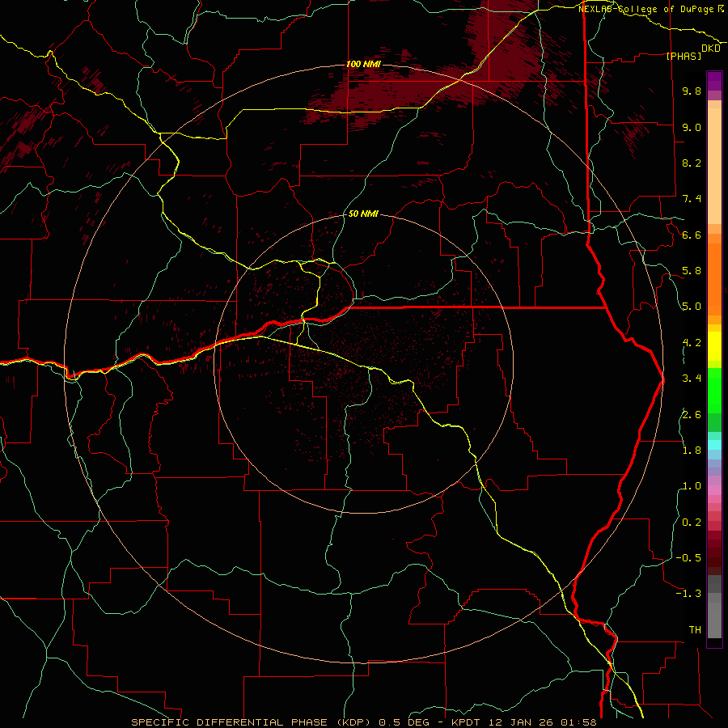Select the orange 5.8 color bar segment
This screenshot has width=728, height=728.
(x=714, y=278)
